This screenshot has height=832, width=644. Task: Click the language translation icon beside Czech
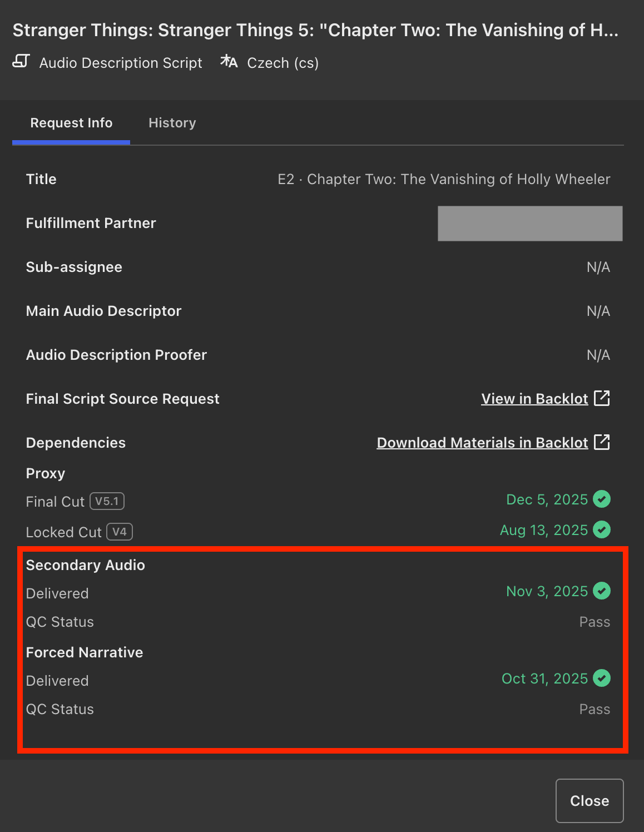tap(229, 62)
